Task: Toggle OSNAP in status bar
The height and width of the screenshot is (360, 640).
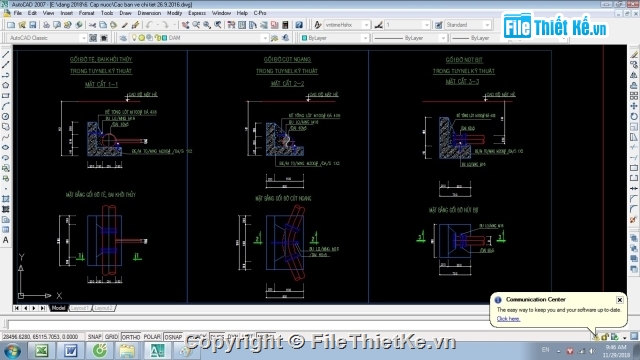Action: click(x=173, y=337)
